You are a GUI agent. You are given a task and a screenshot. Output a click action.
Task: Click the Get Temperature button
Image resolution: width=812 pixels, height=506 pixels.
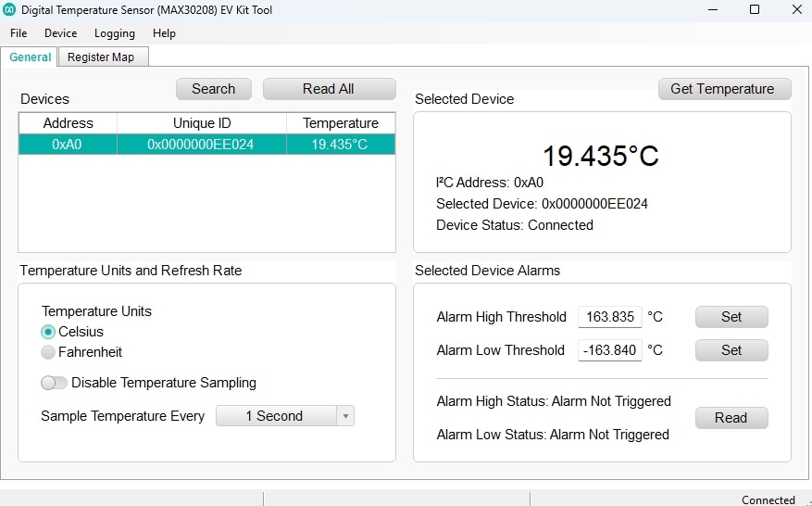pyautogui.click(x=724, y=89)
